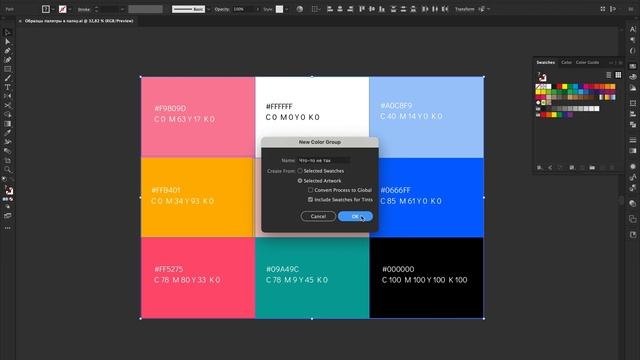The width and height of the screenshot is (640, 360).
Task: Select the Selected Artwork radio option
Action: click(300, 181)
